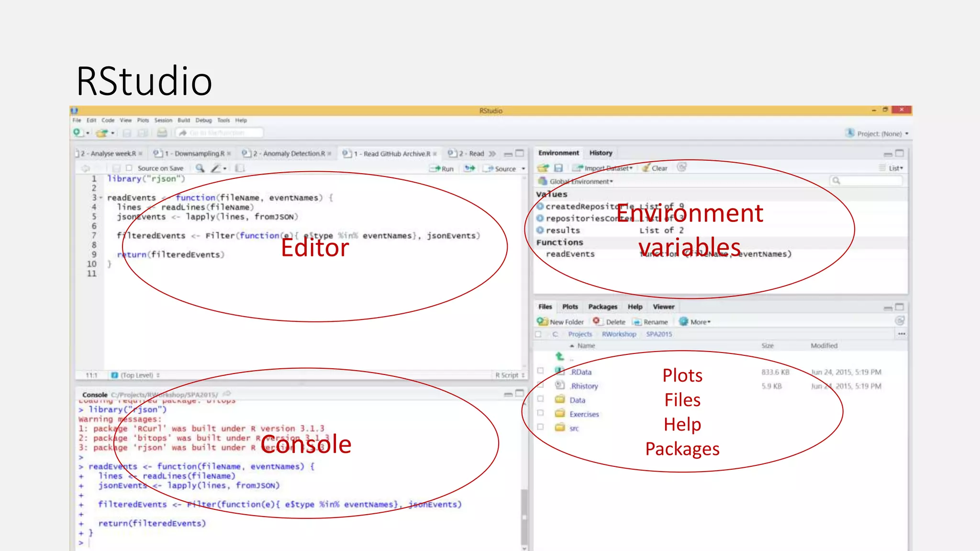Show more editor tabs with the chevron
The height and width of the screenshot is (551, 980).
click(x=492, y=154)
